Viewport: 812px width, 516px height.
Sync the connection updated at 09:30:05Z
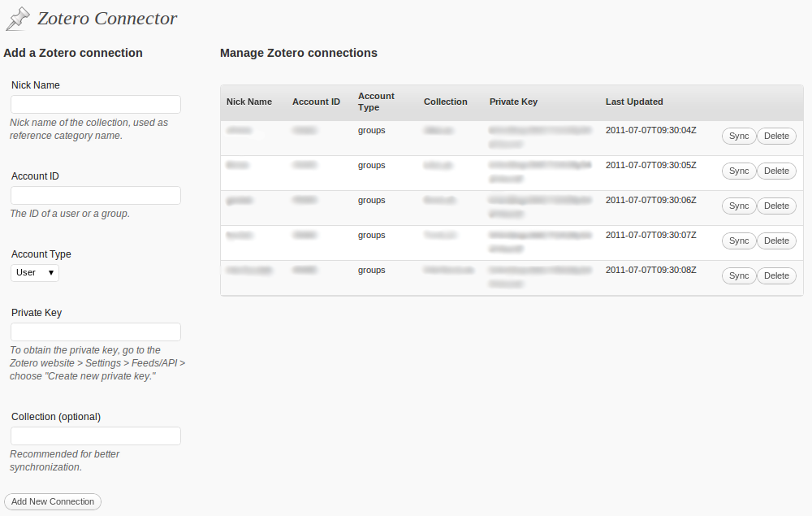pos(739,171)
